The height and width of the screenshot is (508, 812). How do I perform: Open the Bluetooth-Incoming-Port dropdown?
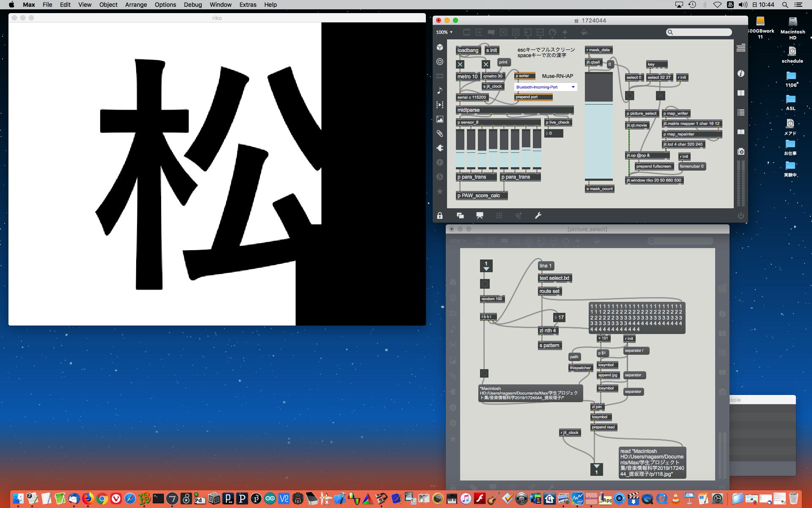click(x=546, y=87)
